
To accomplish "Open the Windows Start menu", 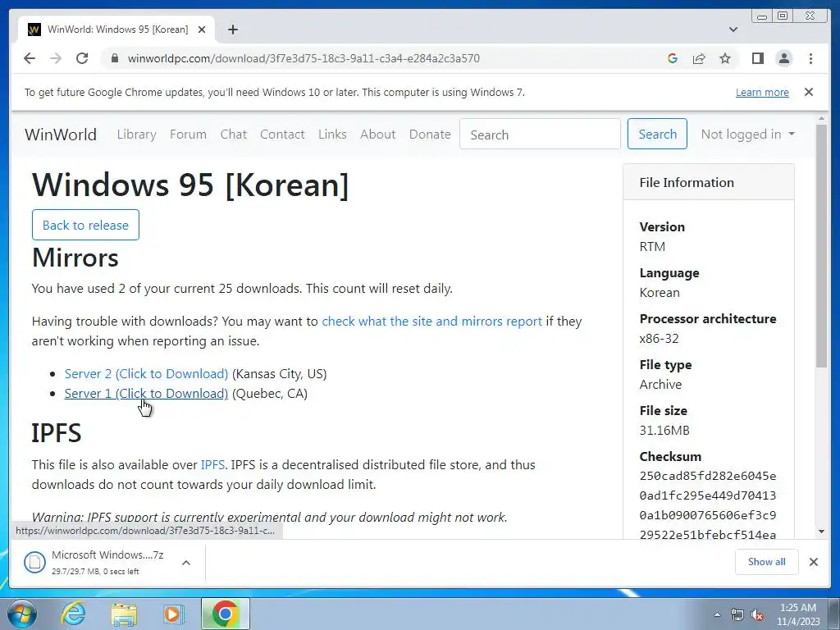I will click(22, 614).
